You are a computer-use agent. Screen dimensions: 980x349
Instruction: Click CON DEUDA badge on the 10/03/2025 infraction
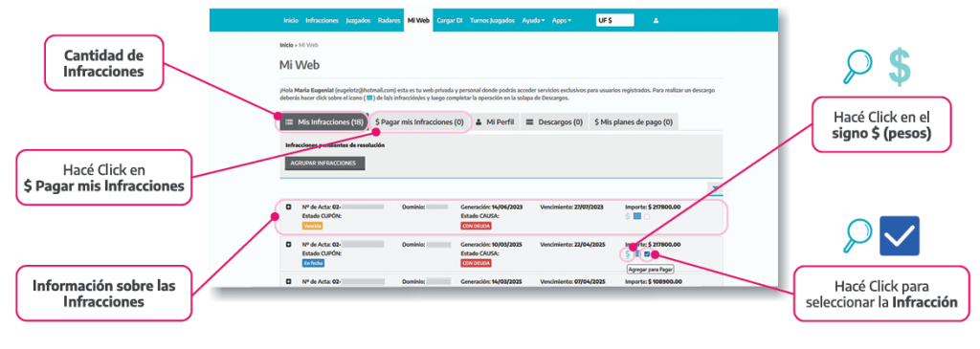pyautogui.click(x=476, y=264)
